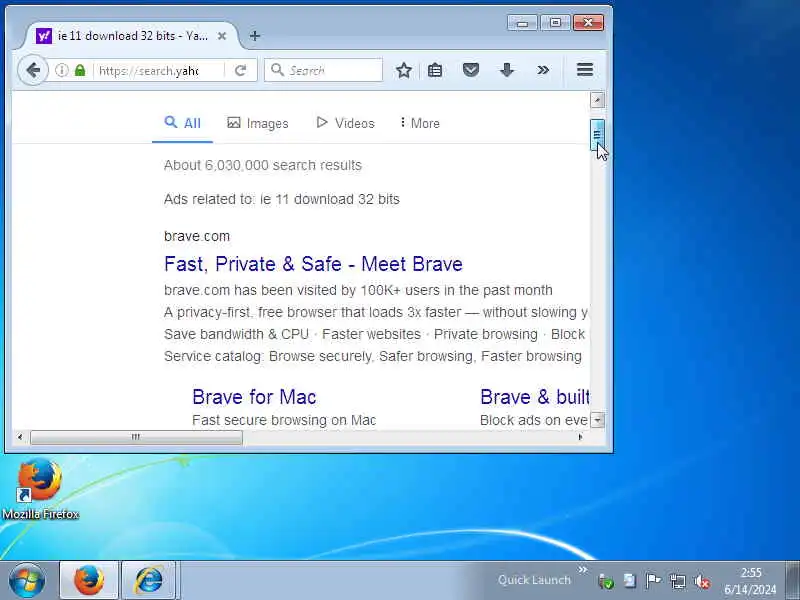Viewport: 800px width, 600px height.
Task: Click the document tray icon next to the shield
Action: click(630, 581)
